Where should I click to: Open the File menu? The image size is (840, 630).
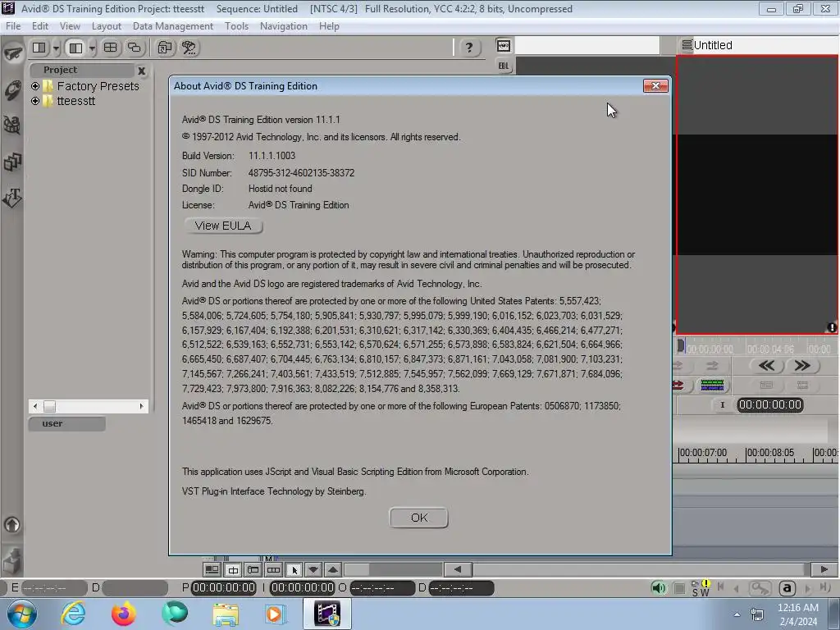(x=13, y=25)
